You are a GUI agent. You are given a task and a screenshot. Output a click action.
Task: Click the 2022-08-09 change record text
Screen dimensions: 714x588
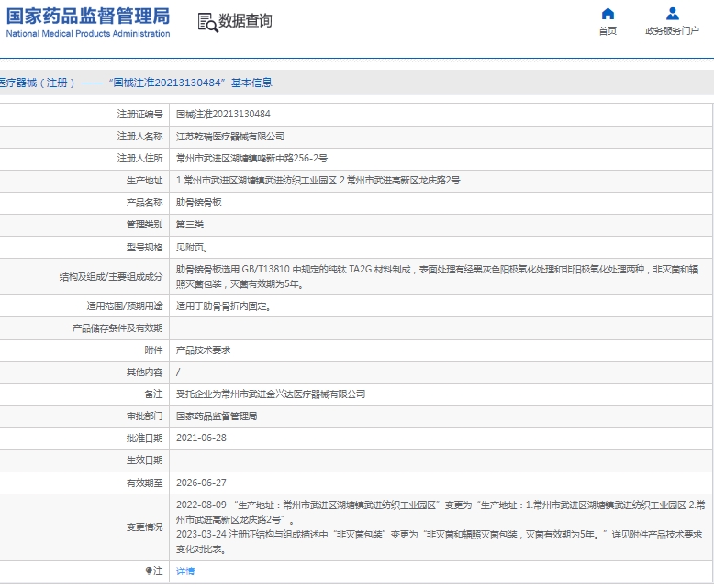441,512
